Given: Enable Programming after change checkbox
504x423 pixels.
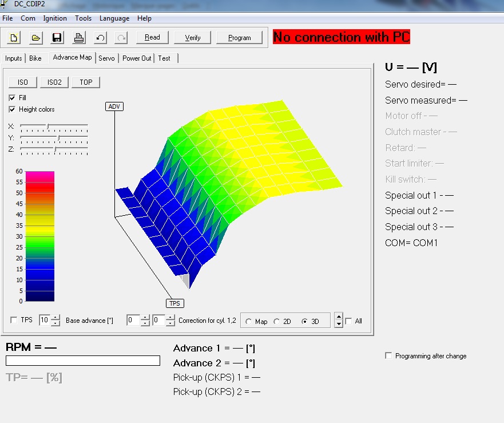Looking at the screenshot, I should tap(389, 356).
